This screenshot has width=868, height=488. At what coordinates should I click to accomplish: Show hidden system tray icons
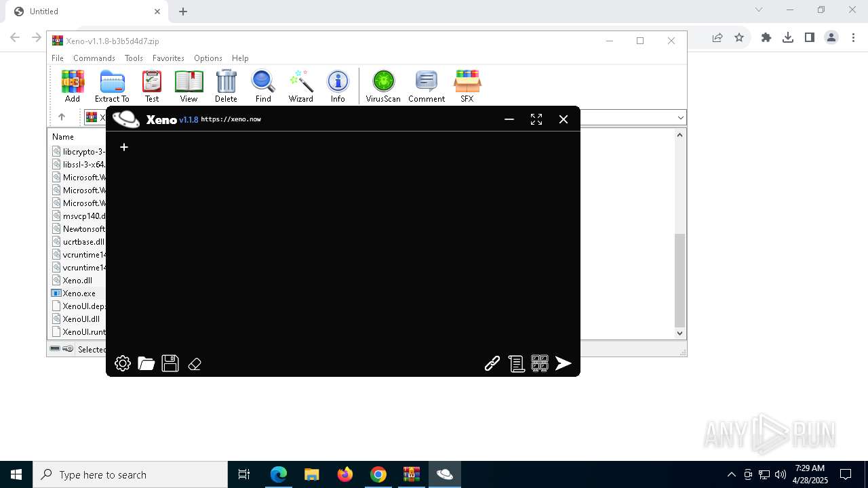coord(732,474)
